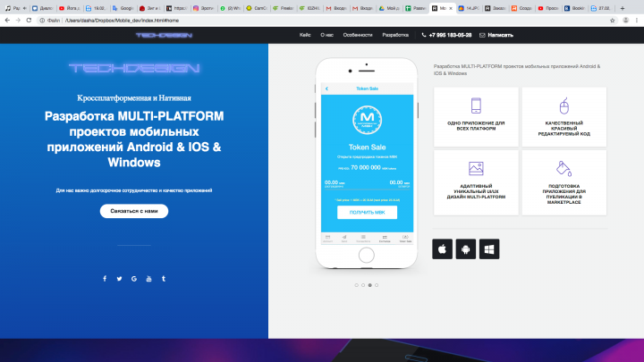The height and width of the screenshot is (362, 644).
Task: Click the Apple platform icon button
Action: click(x=443, y=249)
